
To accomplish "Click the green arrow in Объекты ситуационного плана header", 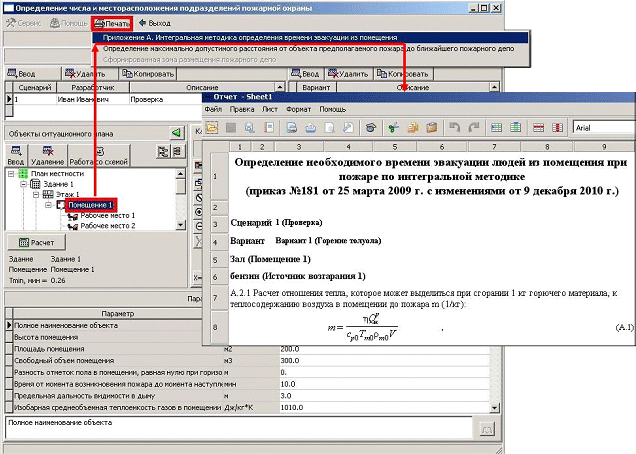I will click(x=176, y=132).
